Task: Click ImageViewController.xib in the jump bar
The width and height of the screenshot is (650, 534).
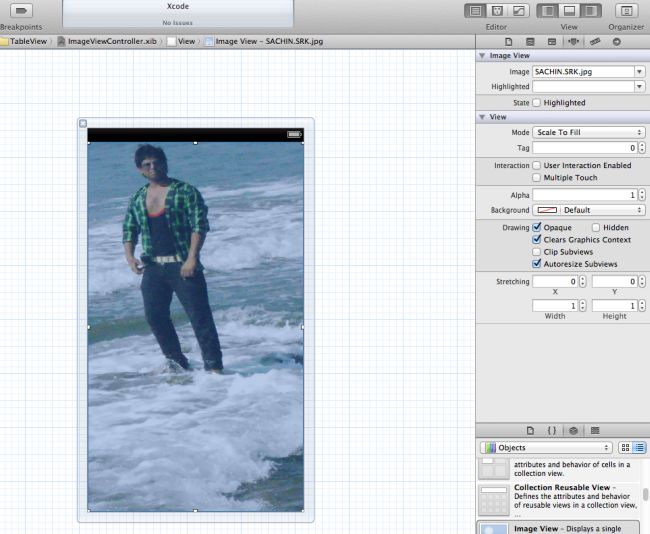Action: (x=107, y=41)
